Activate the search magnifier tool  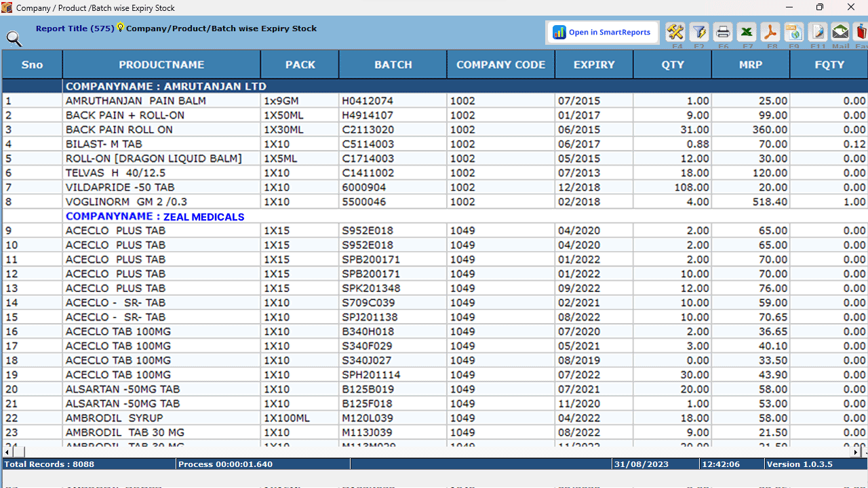(14, 39)
